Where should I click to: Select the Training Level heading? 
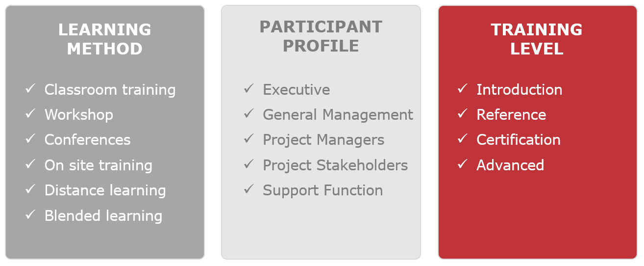click(x=537, y=39)
